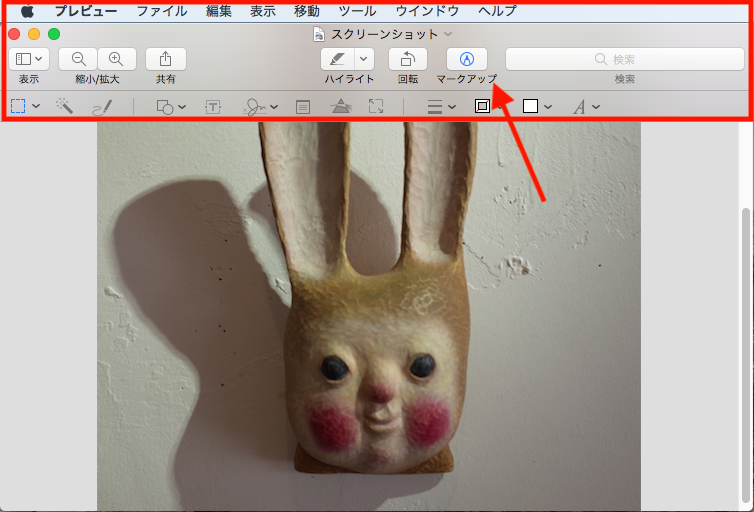Open the sidebar view (表示) dropdown
Image resolution: width=754 pixels, height=512 pixels.
pyautogui.click(x=28, y=59)
